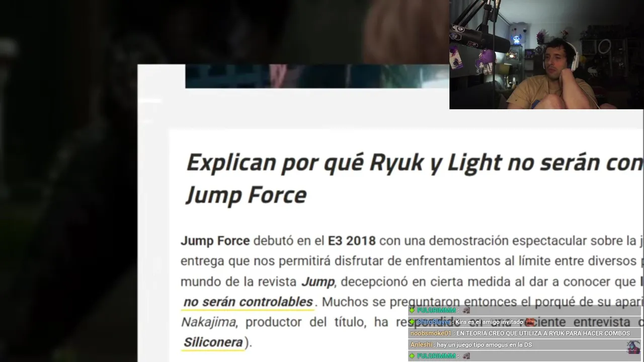The image size is (644, 362).
Task: Click the streamer's webcam feed
Action: 546,54
